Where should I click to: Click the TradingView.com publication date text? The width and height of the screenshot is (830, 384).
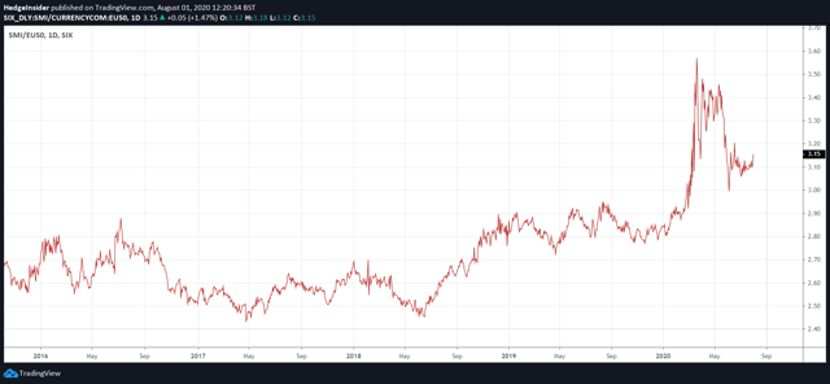click(154, 8)
